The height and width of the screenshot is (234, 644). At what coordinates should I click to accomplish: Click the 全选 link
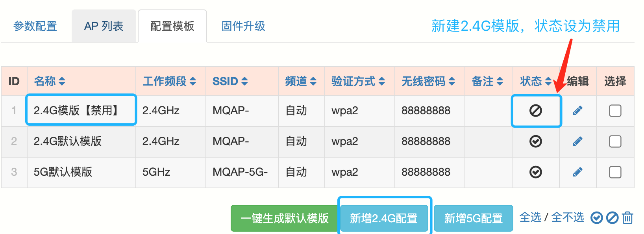(530, 217)
